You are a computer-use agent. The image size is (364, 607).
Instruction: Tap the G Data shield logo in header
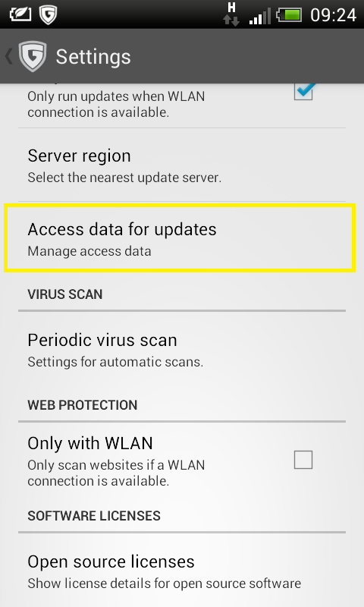[33, 56]
